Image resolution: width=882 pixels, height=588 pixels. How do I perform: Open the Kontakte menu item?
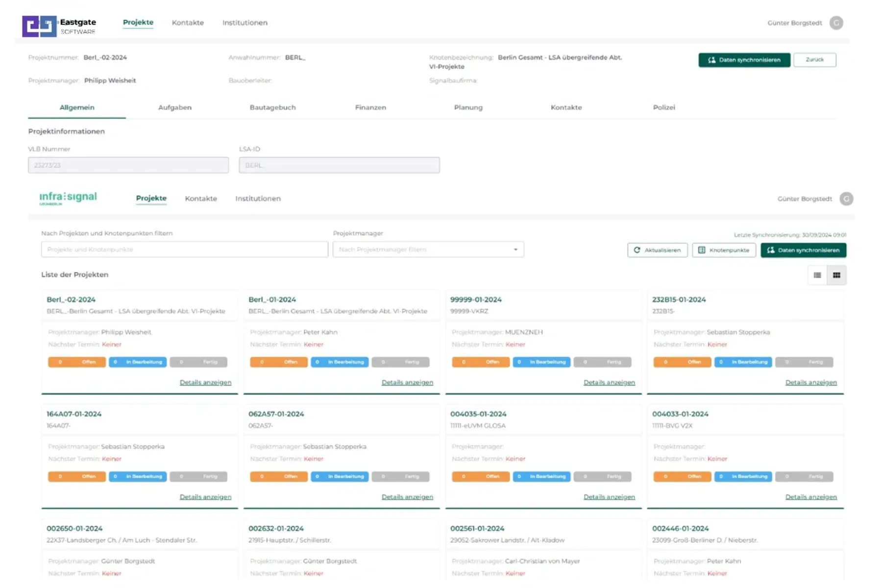point(188,23)
